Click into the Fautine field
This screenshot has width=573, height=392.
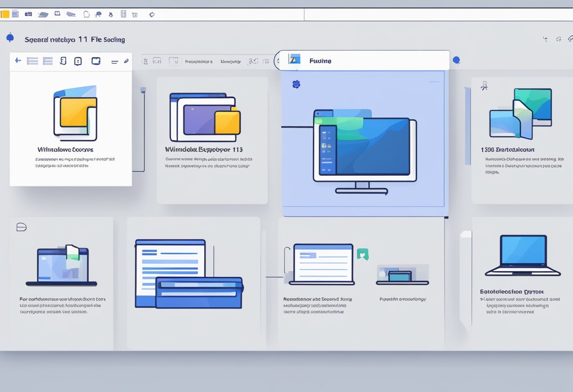[x=365, y=60]
